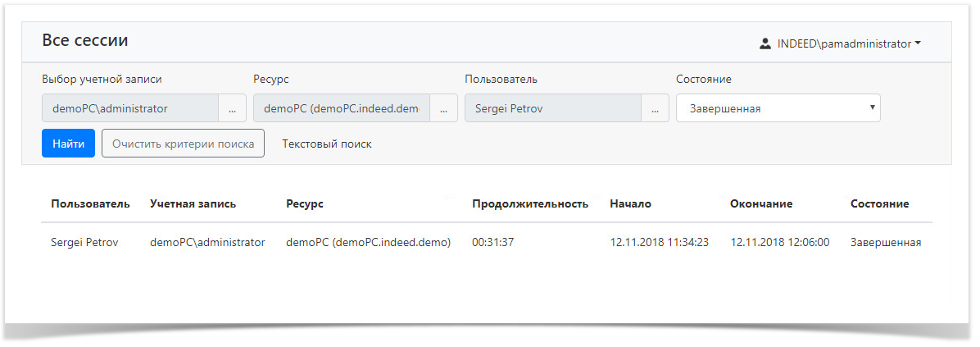
Task: Click the demoPC\administrator account field
Action: [130, 108]
